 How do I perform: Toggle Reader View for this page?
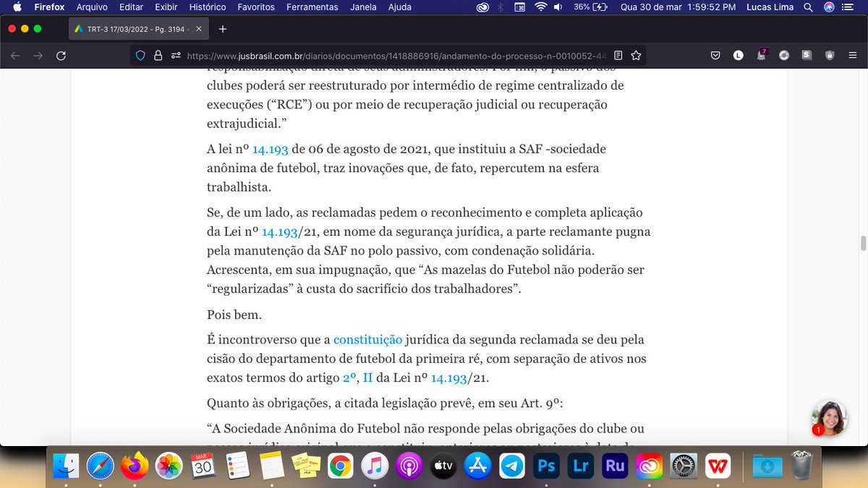(x=618, y=56)
